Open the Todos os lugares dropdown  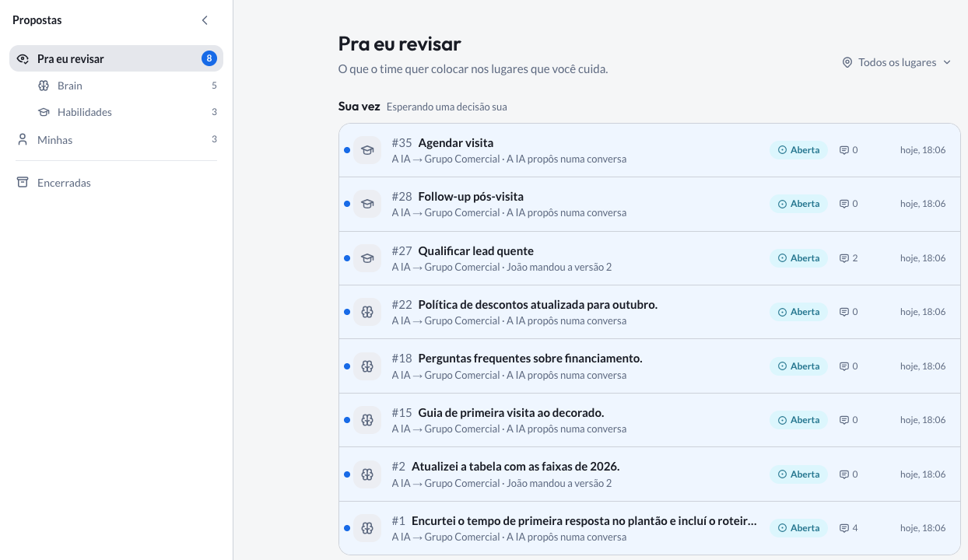897,62
